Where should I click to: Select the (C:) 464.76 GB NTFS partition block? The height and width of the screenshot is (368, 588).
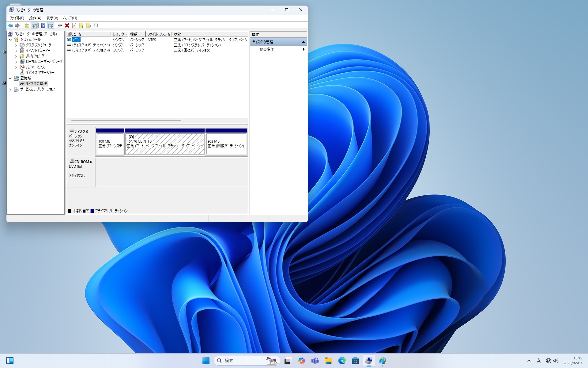pos(165,142)
